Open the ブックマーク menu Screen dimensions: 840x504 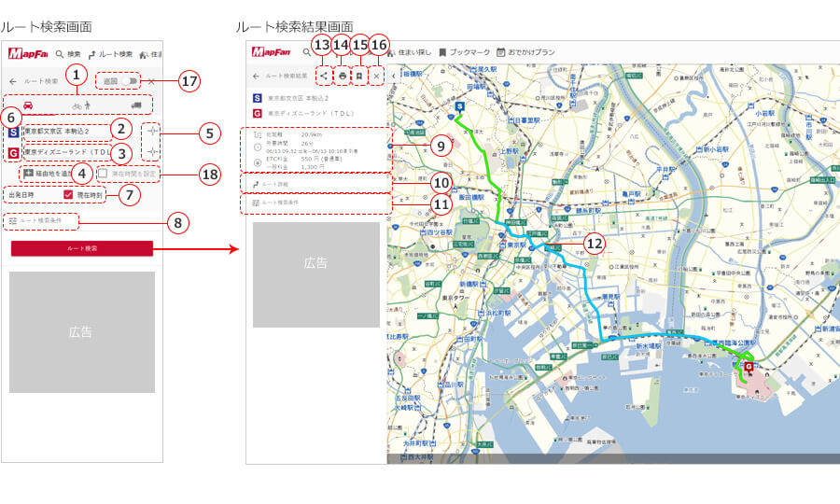[465, 52]
